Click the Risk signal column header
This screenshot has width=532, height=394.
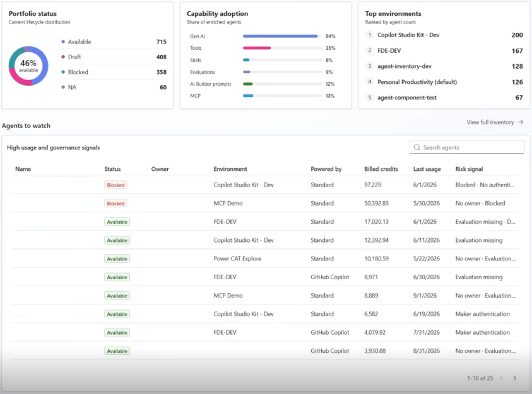pos(469,169)
